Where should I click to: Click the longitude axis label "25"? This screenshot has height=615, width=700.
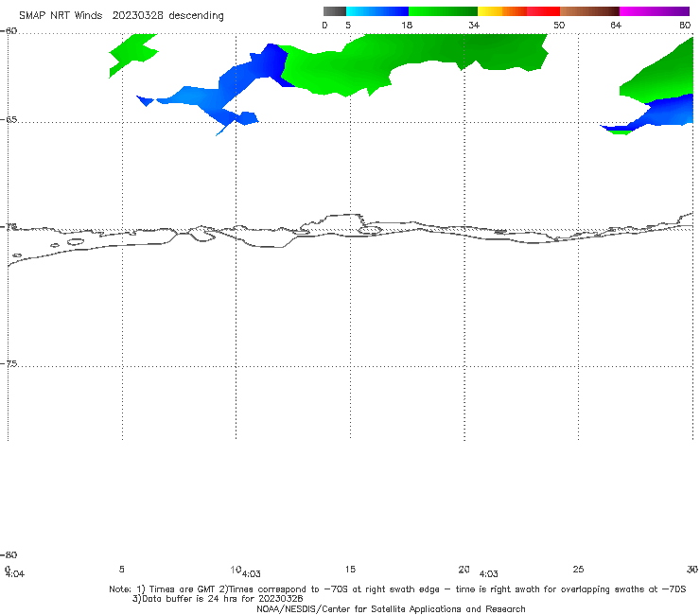click(578, 569)
